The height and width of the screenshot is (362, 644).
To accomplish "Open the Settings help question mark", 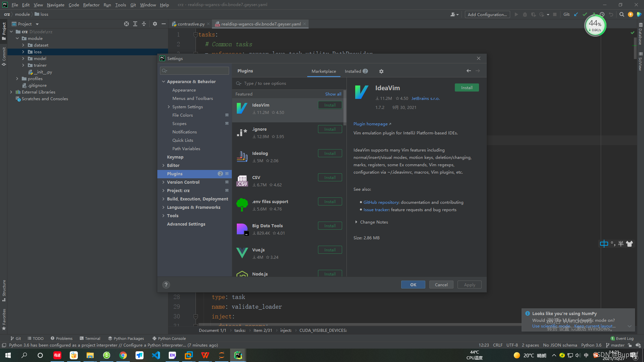I will coord(166,285).
